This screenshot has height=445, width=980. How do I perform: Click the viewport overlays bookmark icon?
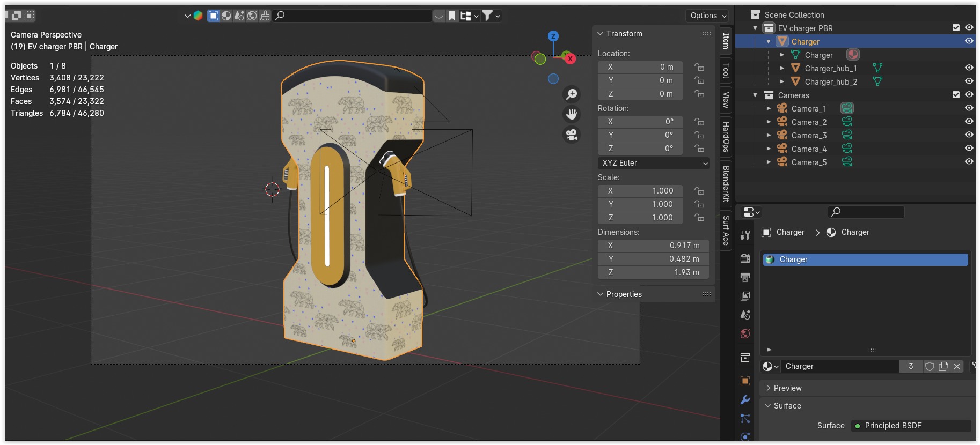coord(452,16)
